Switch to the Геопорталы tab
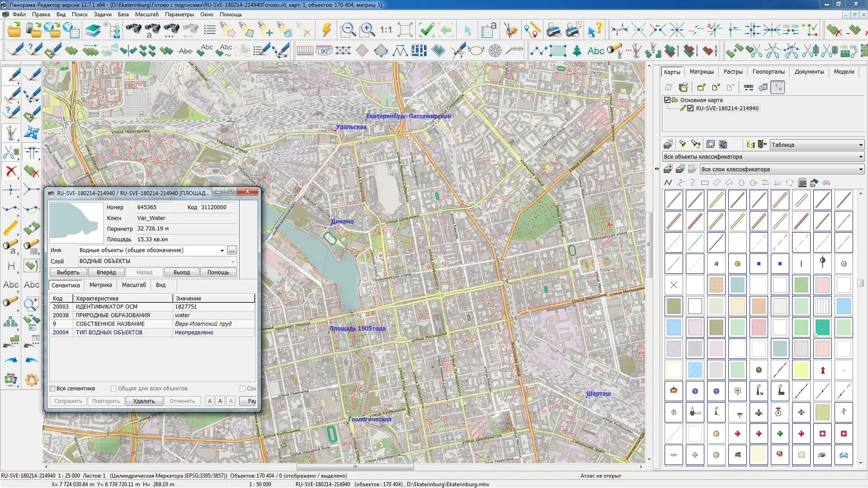Image resolution: width=868 pixels, height=488 pixels. pos(769,71)
